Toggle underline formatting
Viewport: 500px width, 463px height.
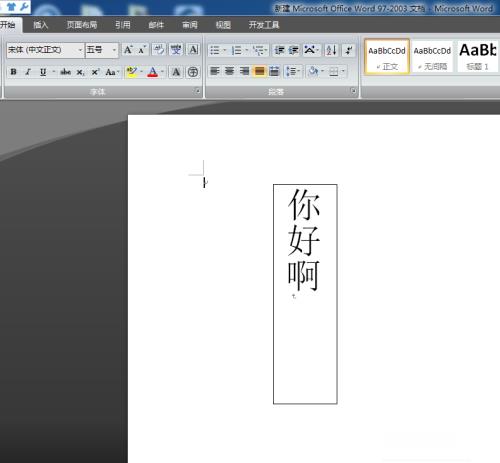(43, 72)
